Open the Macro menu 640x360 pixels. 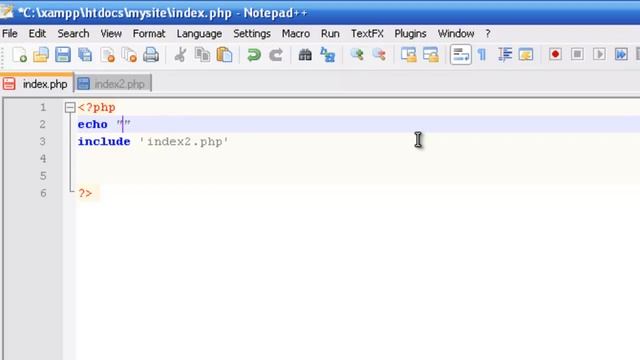[296, 33]
